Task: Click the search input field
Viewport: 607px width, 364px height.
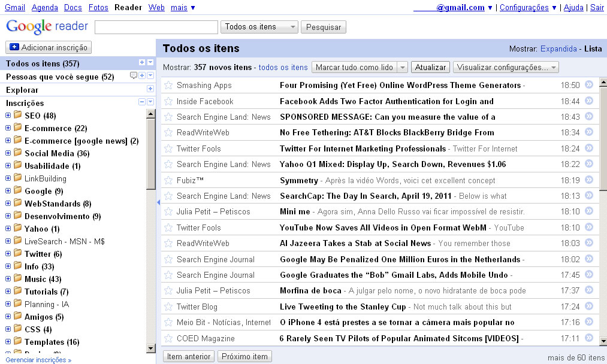Action: [x=156, y=27]
